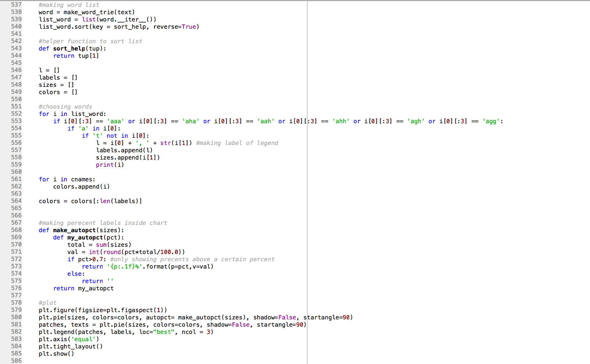Image resolution: width=590 pixels, height=364 pixels.
Task: Click 'colors = []' assignment
Action: tap(58, 92)
